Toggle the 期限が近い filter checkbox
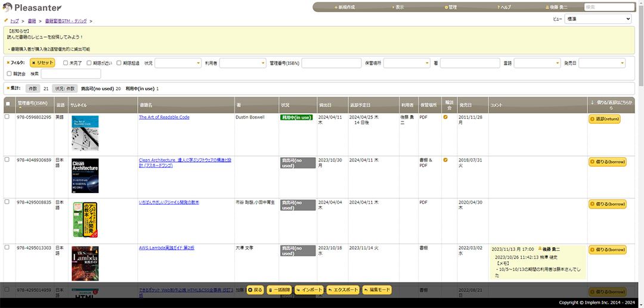Screen dimensions: 644x308 pyautogui.click(x=89, y=63)
